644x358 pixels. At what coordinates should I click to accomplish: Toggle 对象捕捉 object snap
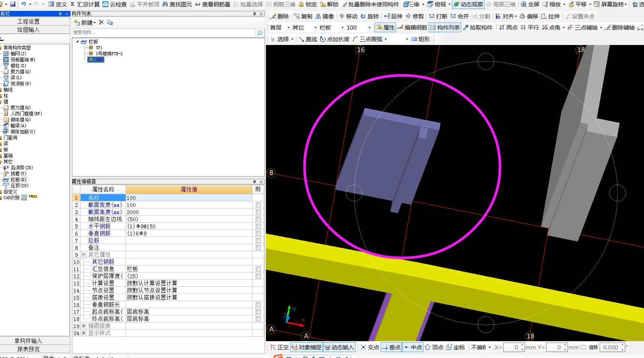(x=306, y=347)
